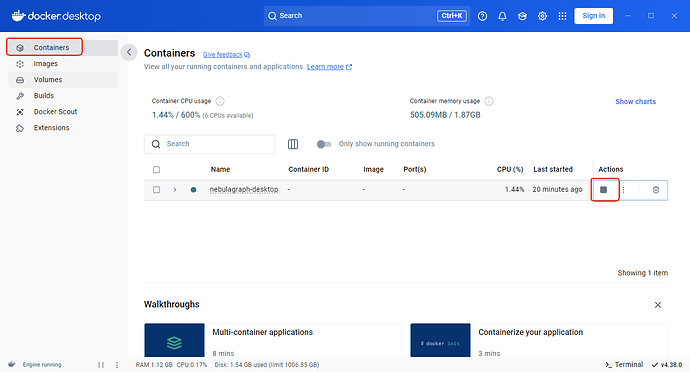This screenshot has height=372, width=690.
Task: Click the Docker Desktop whale logo
Action: (x=18, y=16)
